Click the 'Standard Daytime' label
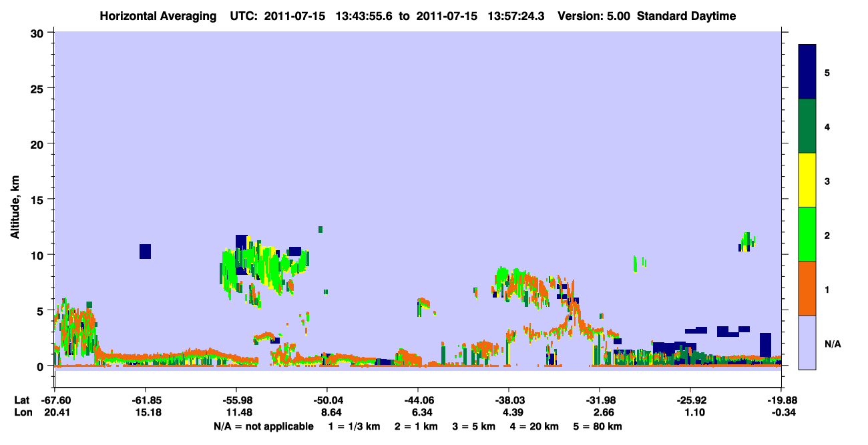 tap(686, 16)
